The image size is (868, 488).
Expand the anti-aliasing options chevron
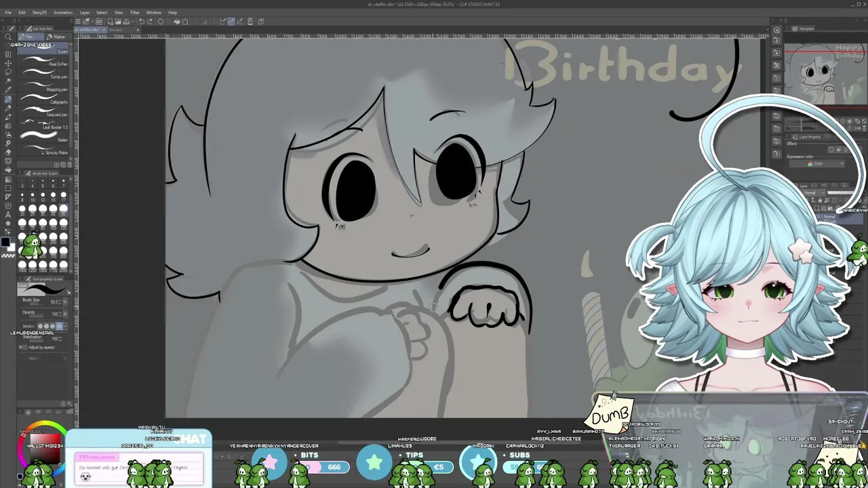pos(64,326)
